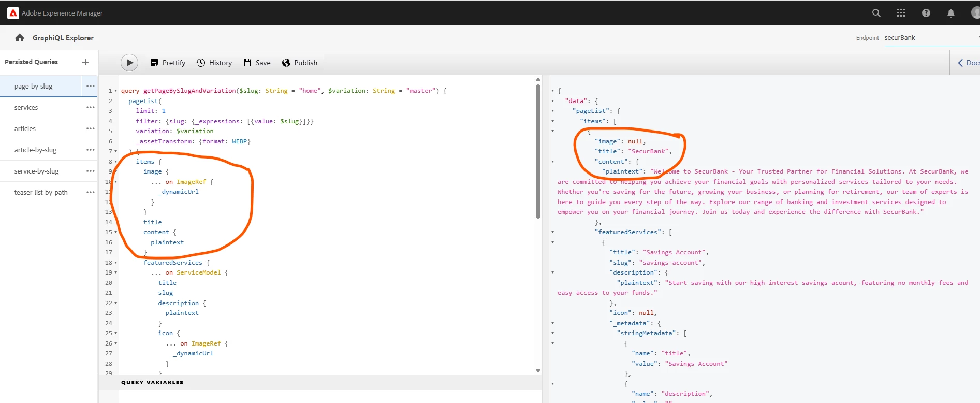Collapse line 22 description block

[115, 303]
